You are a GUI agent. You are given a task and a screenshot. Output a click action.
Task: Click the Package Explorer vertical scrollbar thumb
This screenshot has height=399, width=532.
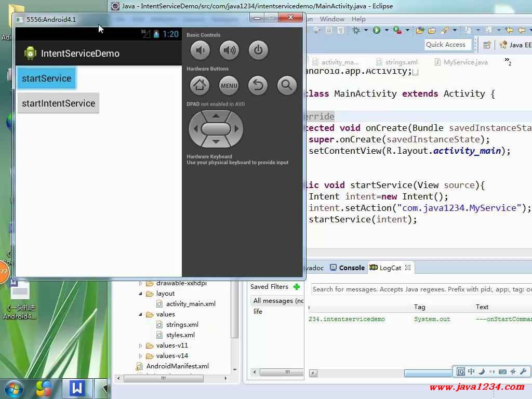pyautogui.click(x=234, y=309)
